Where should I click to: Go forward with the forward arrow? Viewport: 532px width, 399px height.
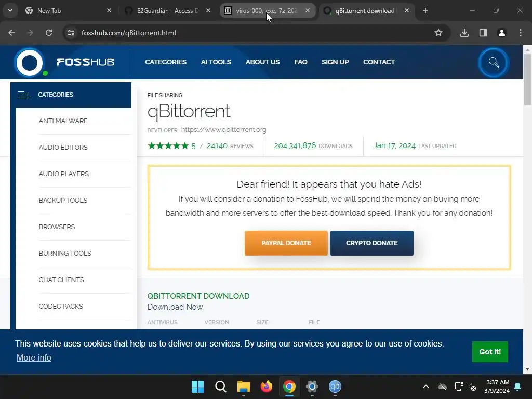click(30, 33)
